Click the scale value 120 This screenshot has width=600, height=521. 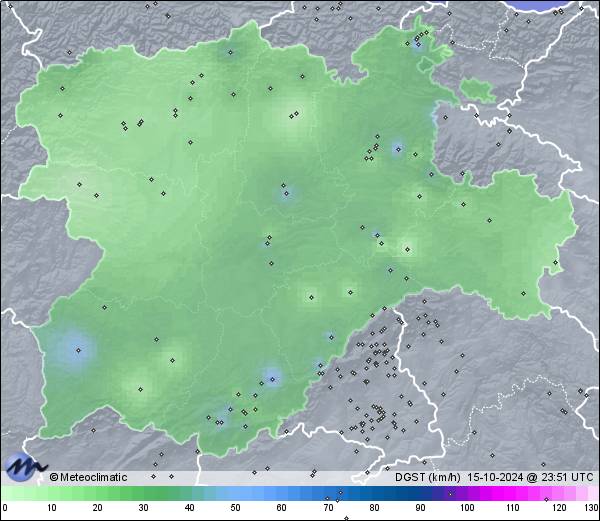559,508
